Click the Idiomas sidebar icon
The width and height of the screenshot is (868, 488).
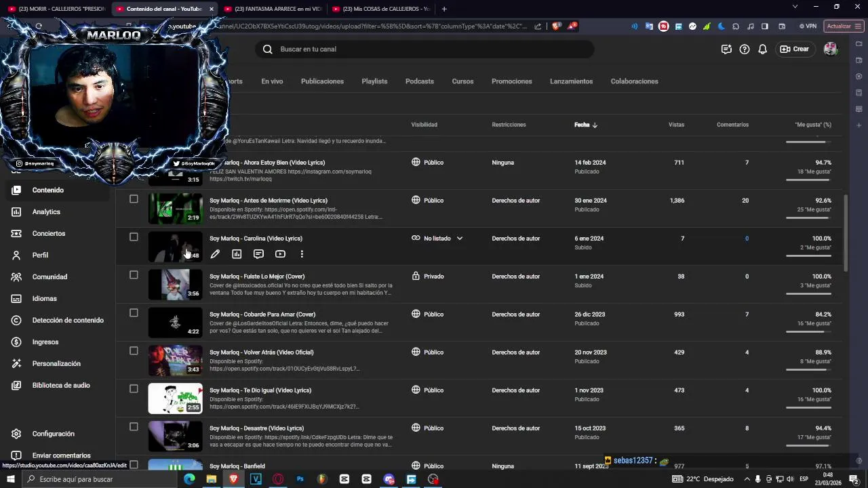point(16,298)
